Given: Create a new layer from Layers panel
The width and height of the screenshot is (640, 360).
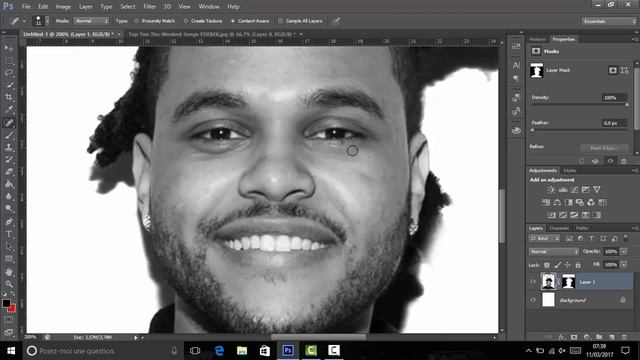Looking at the screenshot, I should (611, 337).
